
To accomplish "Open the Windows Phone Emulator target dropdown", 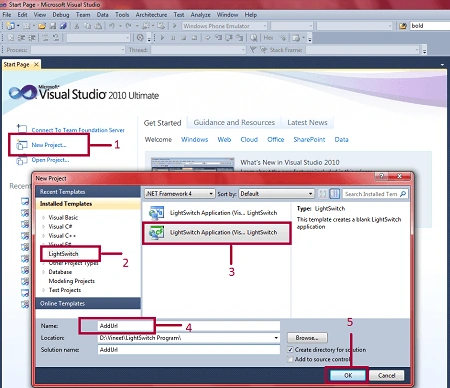I will 225,26.
